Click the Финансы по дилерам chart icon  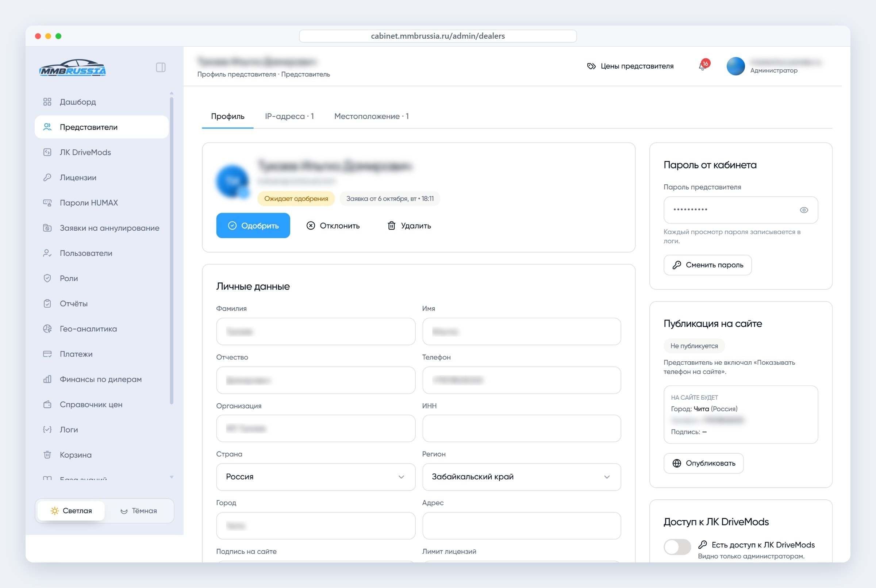pyautogui.click(x=47, y=379)
